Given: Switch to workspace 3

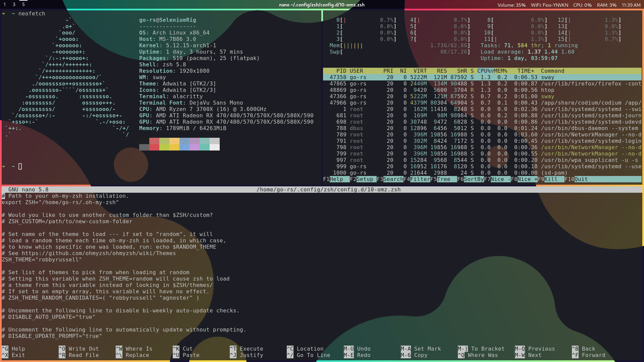Looking at the screenshot, I should pyautogui.click(x=14, y=5).
